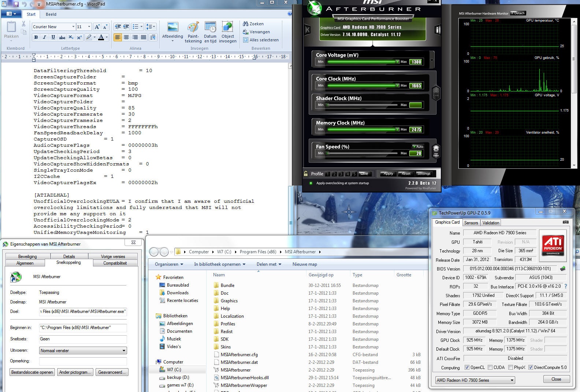Open the Courier New font dropdown
The height and width of the screenshot is (392, 580).
tap(73, 27)
